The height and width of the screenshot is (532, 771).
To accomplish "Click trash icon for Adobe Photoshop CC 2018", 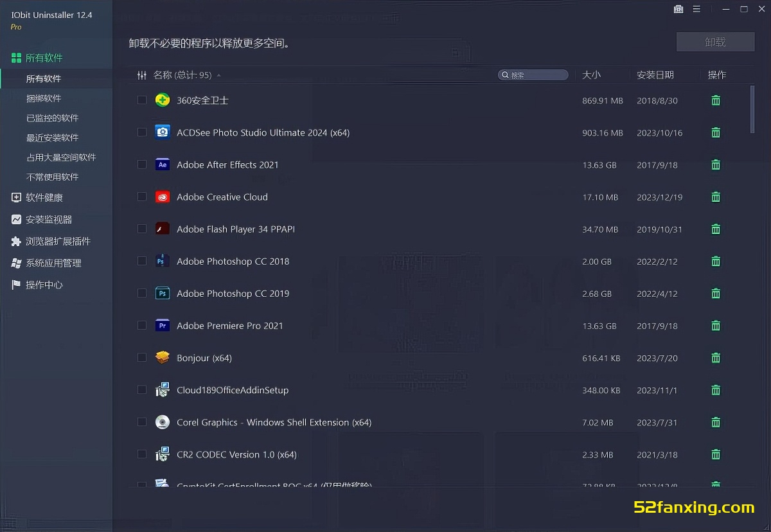I will coord(716,261).
